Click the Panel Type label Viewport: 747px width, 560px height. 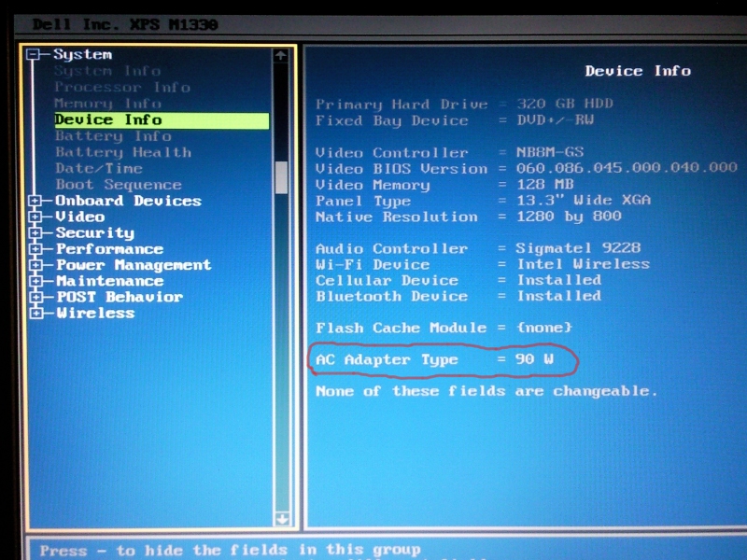[x=363, y=202]
